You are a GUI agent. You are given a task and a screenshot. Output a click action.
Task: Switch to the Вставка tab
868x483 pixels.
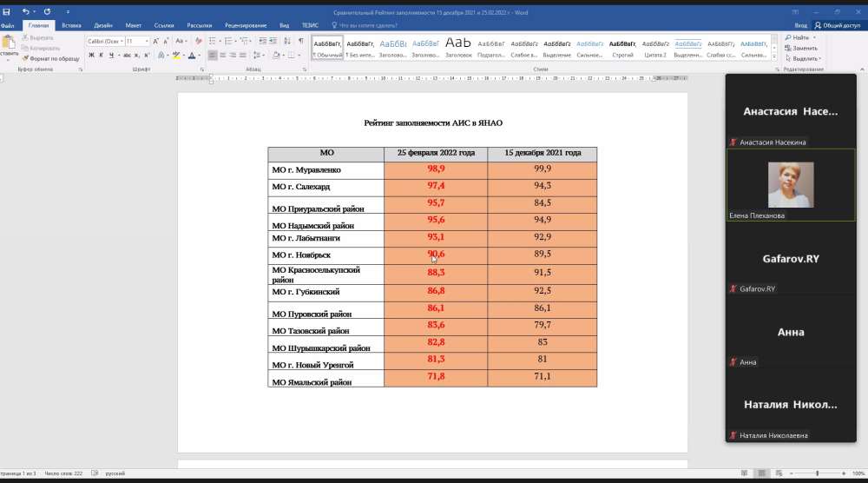71,25
